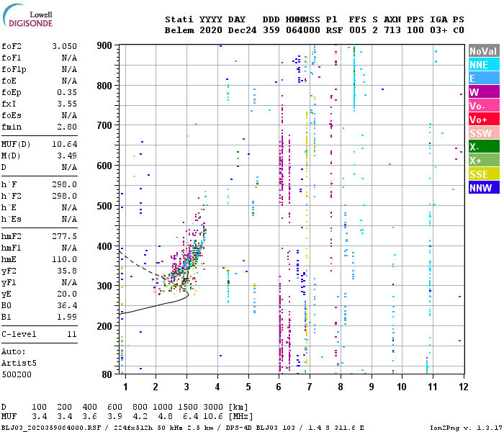Click the B0 value 36.4
The height and width of the screenshot is (432, 504).
coord(67,305)
